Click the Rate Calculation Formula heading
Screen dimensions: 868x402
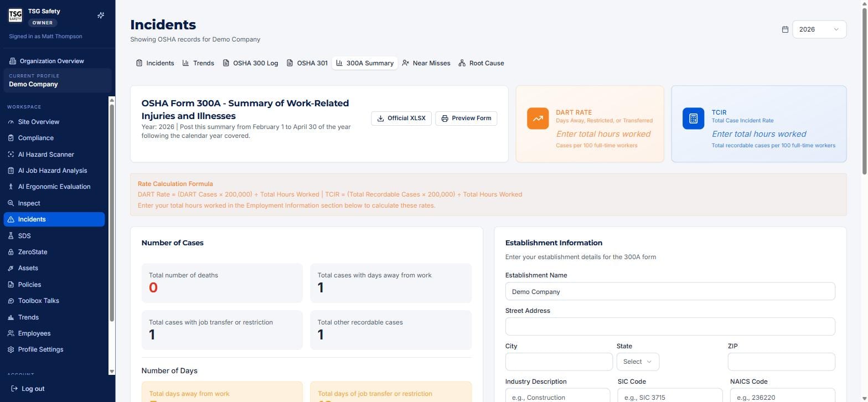click(x=175, y=184)
